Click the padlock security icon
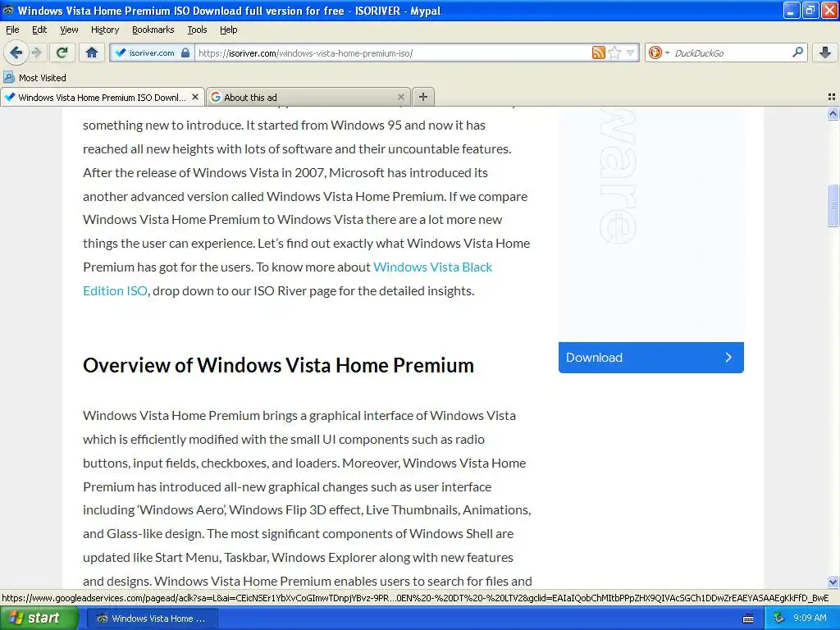 pos(185,52)
